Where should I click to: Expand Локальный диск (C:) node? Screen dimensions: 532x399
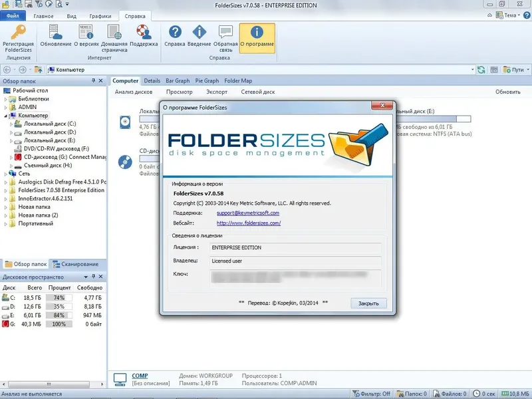click(11, 124)
